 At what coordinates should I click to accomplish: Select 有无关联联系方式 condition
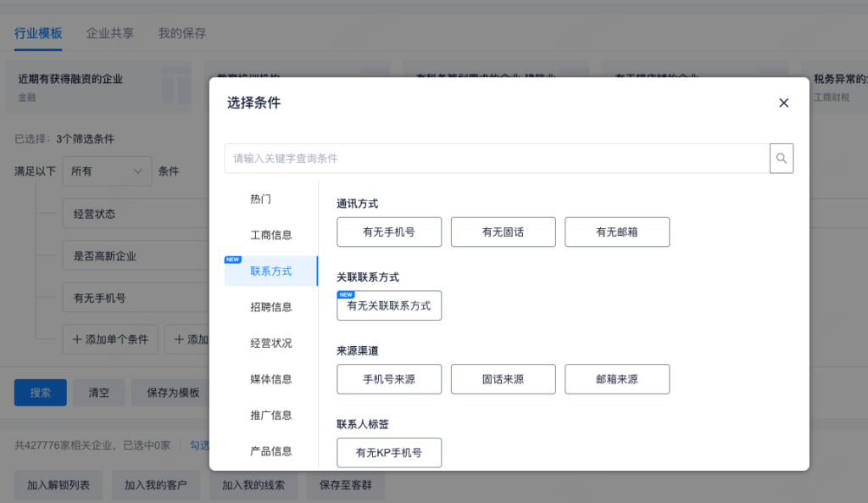(x=389, y=306)
